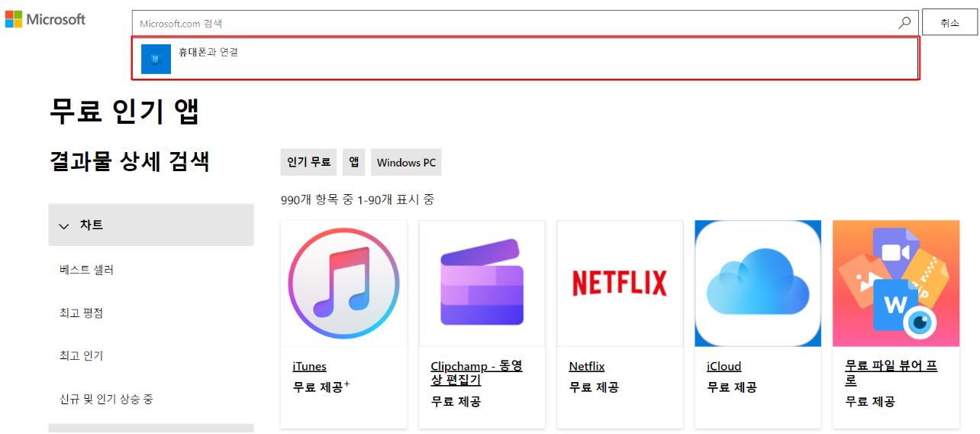Viewport: 980px width, 434px height.
Task: Open the iTunes title link
Action: (309, 366)
